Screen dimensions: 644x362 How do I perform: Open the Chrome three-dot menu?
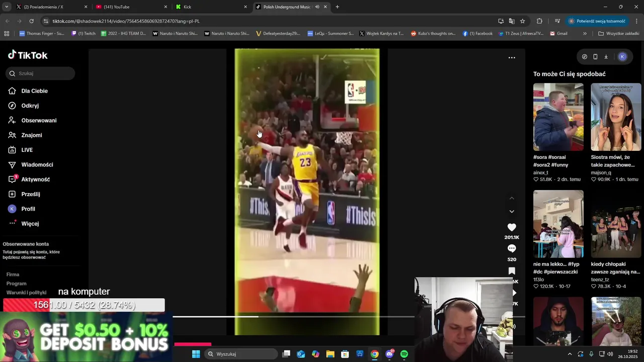(637, 21)
